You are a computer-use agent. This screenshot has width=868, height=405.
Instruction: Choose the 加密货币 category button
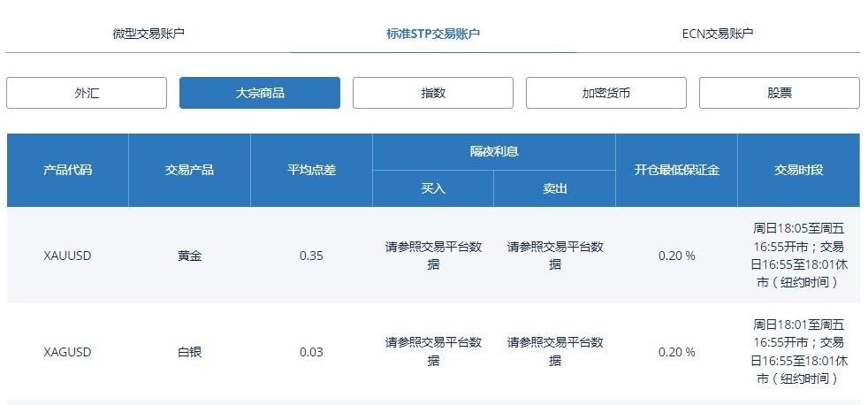(606, 93)
